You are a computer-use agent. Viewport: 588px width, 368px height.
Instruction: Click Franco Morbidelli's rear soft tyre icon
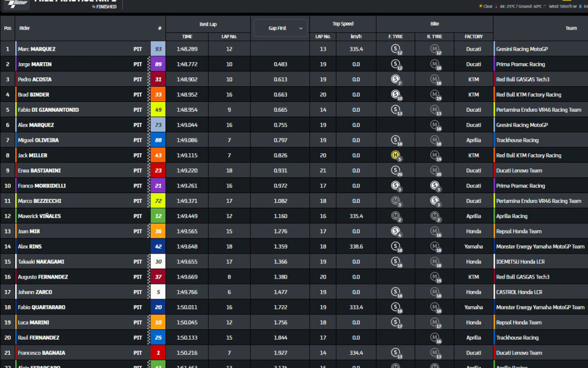pyautogui.click(x=436, y=186)
